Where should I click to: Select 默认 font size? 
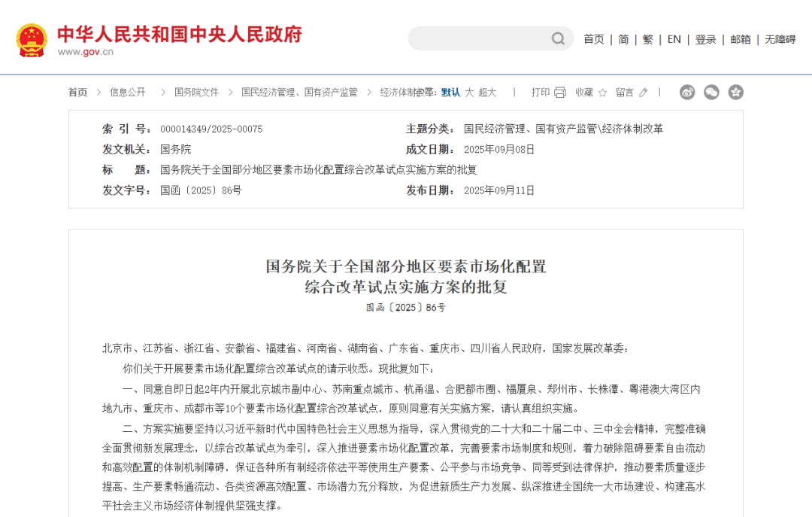click(450, 93)
